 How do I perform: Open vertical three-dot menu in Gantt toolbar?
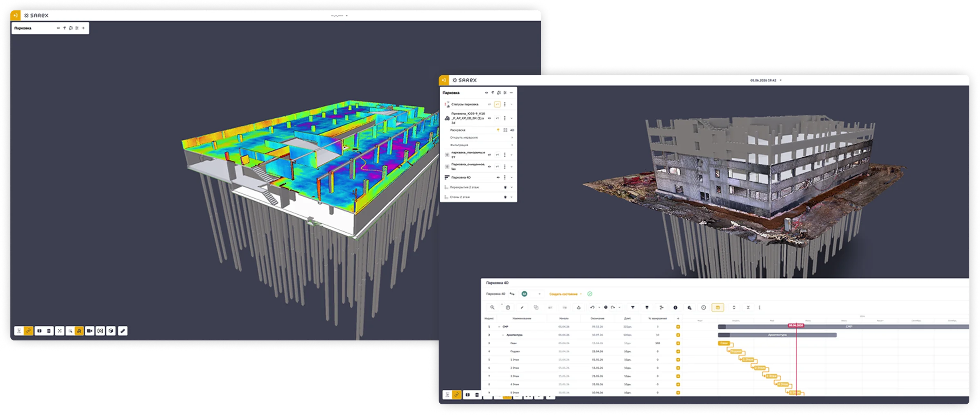759,307
